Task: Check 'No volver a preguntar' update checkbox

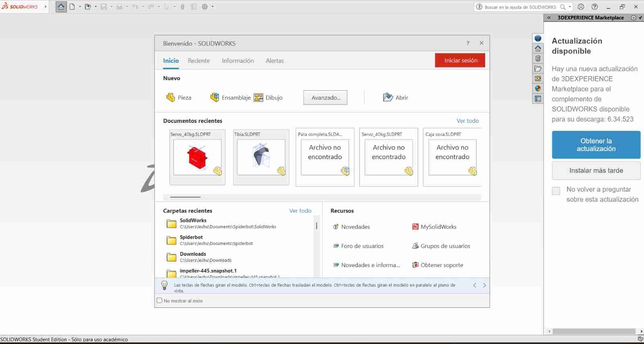Action: pos(556,191)
